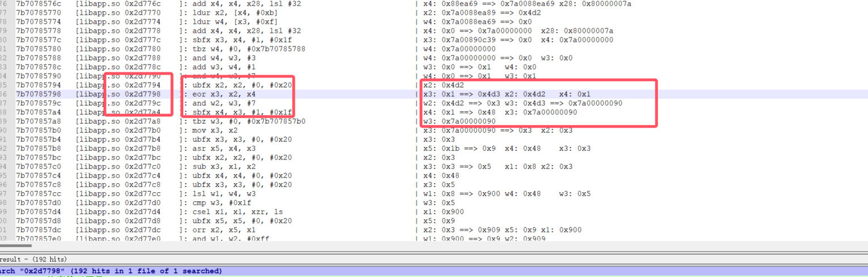This screenshot has height=277, width=868.
Task: Select 'sub x3, x1, x2' instruction
Action: (224, 166)
